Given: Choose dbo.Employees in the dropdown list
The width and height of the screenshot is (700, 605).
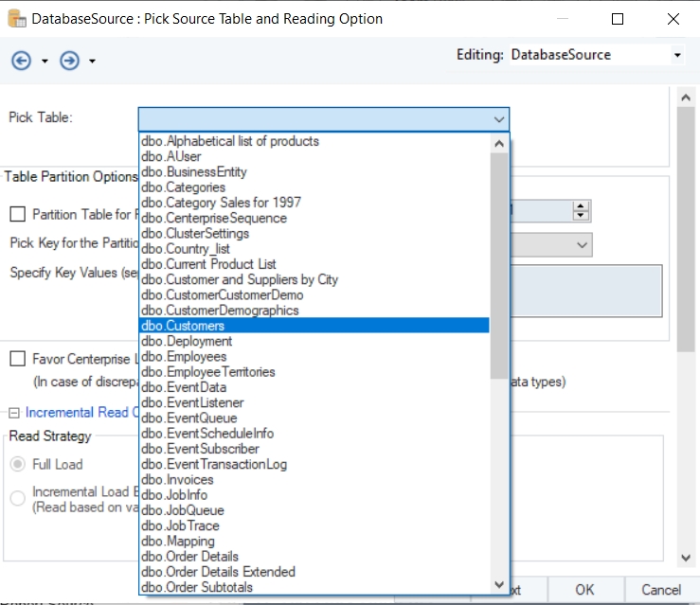Looking at the screenshot, I should 184,357.
